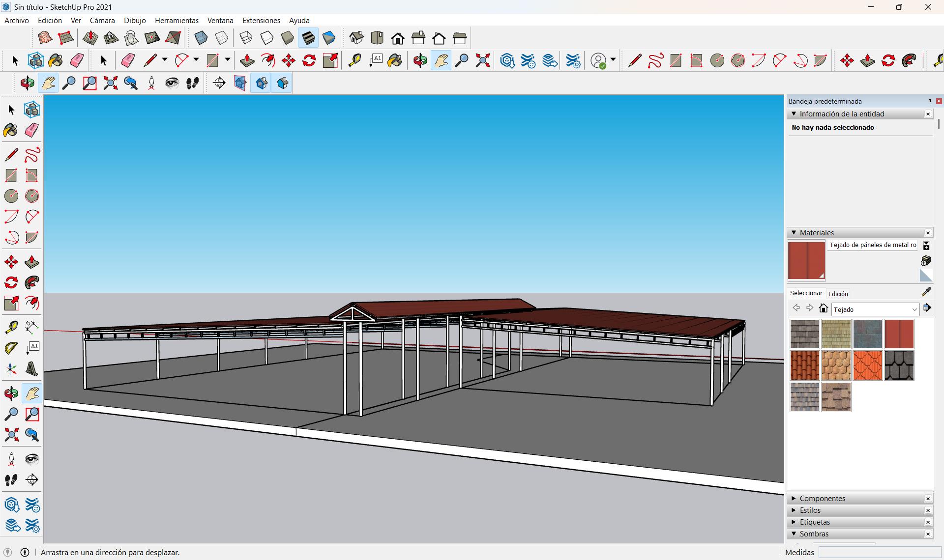Viewport: 944px width, 560px height.
Task: Switch to the Edición tab in Materials
Action: pos(838,294)
